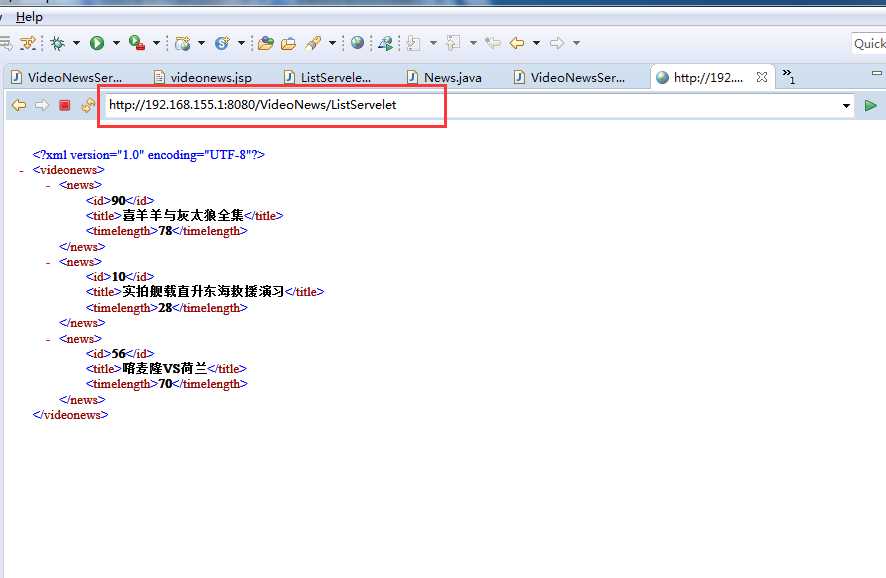Switch to leftmost VideoNewsSer... editor tab
The height and width of the screenshot is (578, 886).
68,77
